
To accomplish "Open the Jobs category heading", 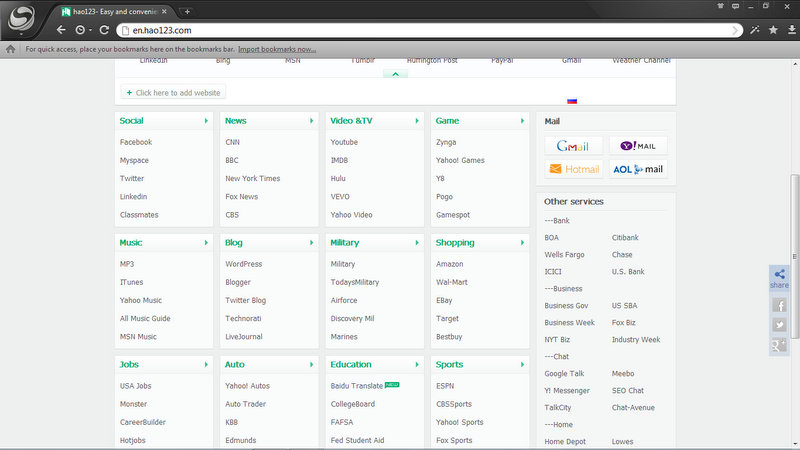I will [x=129, y=364].
